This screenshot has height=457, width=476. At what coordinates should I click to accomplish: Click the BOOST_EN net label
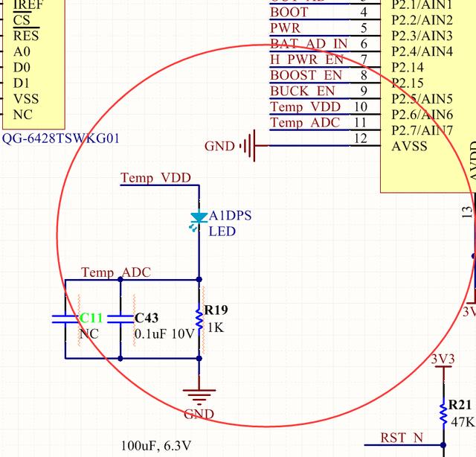point(306,75)
